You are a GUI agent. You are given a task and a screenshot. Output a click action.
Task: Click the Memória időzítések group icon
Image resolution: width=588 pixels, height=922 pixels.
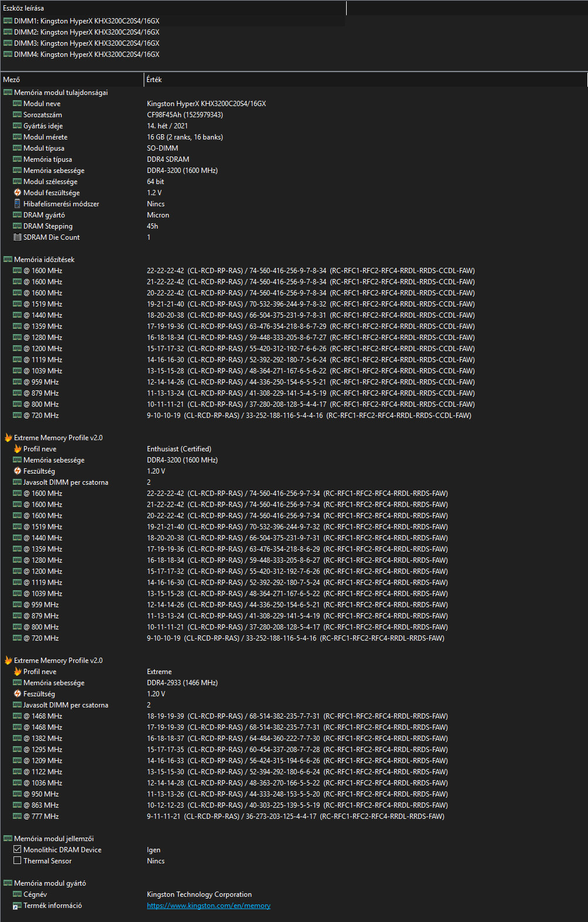point(8,260)
